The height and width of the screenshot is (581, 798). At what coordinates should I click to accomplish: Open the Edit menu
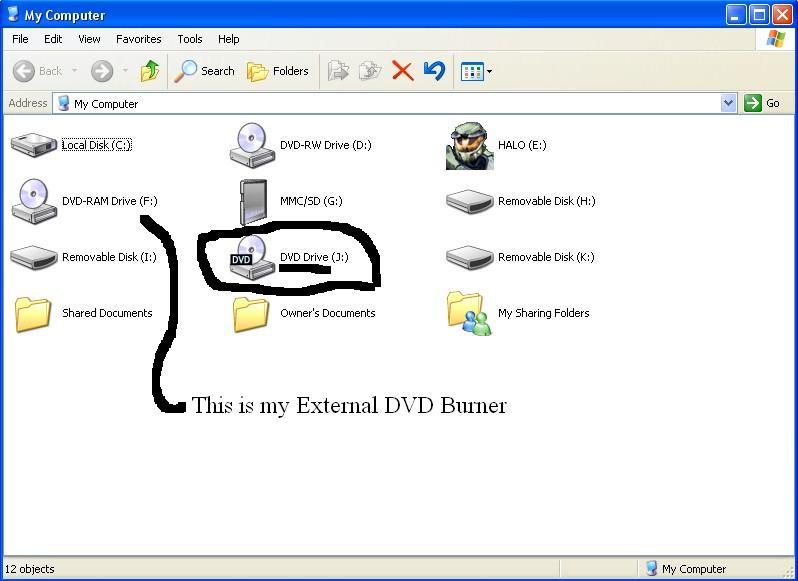click(53, 39)
